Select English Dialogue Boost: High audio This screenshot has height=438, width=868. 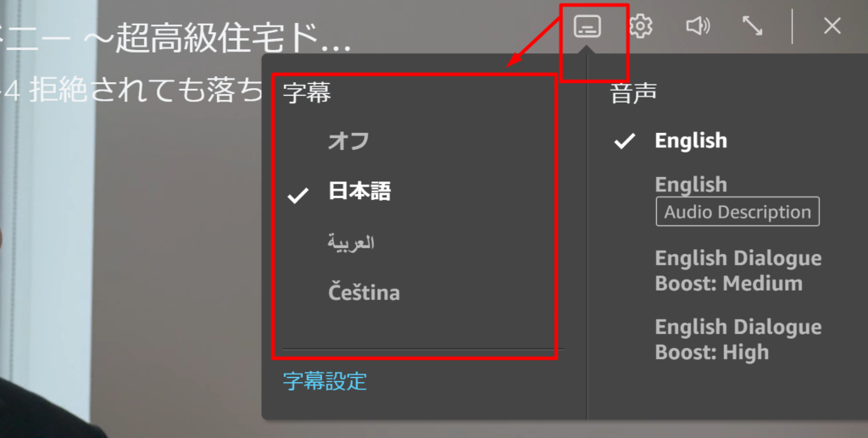tap(738, 339)
